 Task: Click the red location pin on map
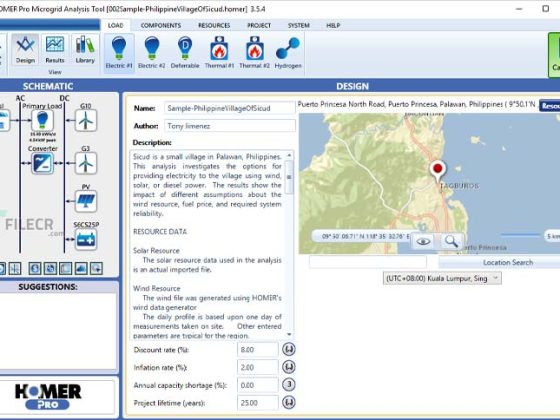438,171
